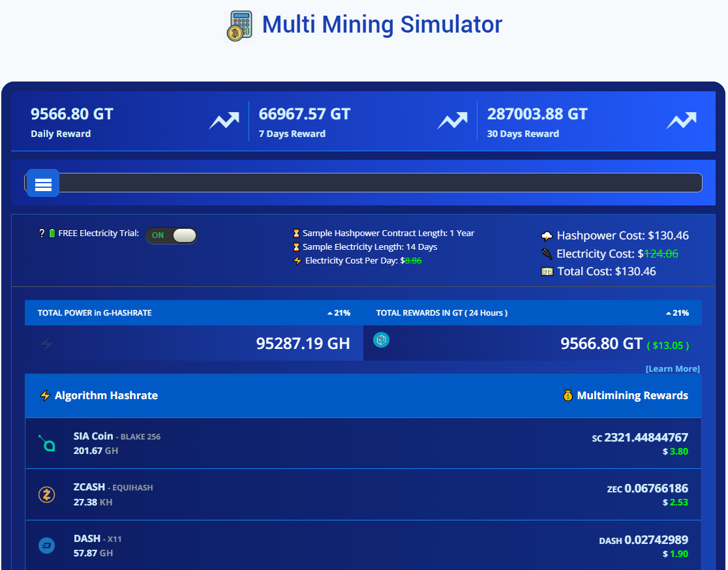
Task: Expand the TOTAL REWARDS IN GT 21% arrow
Action: 677,313
